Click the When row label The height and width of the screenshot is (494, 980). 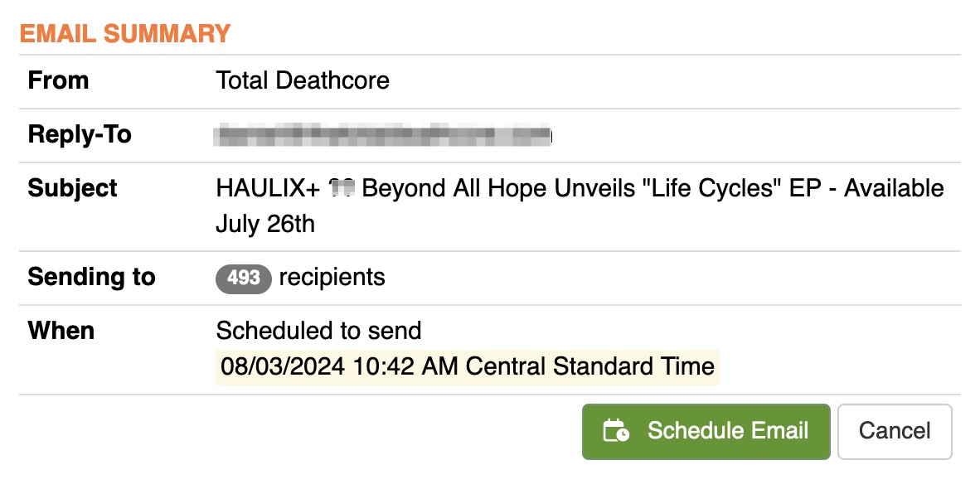click(61, 332)
